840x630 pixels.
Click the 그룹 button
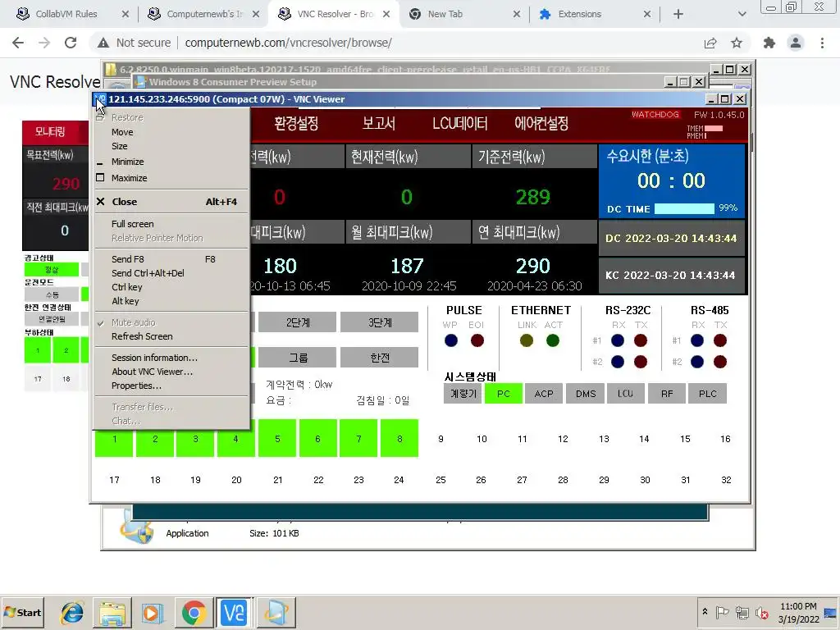tap(297, 358)
